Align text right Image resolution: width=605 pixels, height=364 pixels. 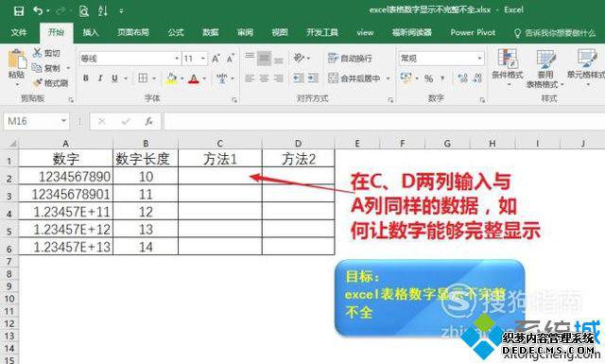(279, 78)
